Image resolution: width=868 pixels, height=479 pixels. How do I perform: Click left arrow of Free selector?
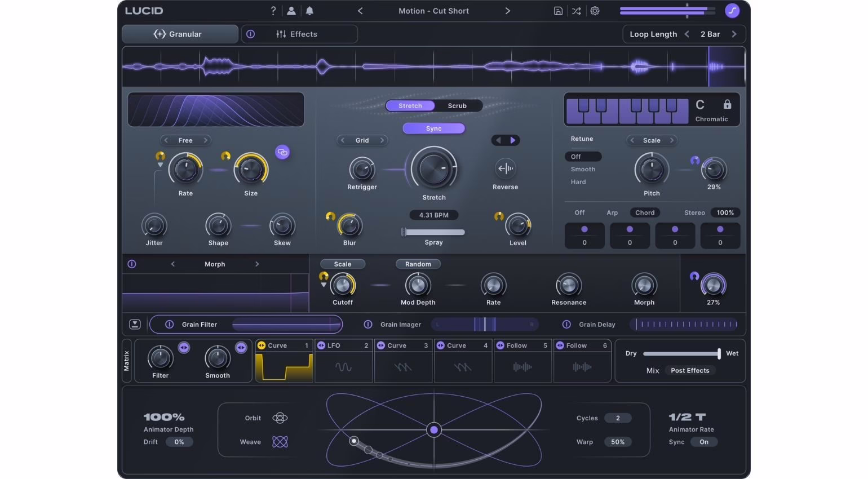coord(166,140)
